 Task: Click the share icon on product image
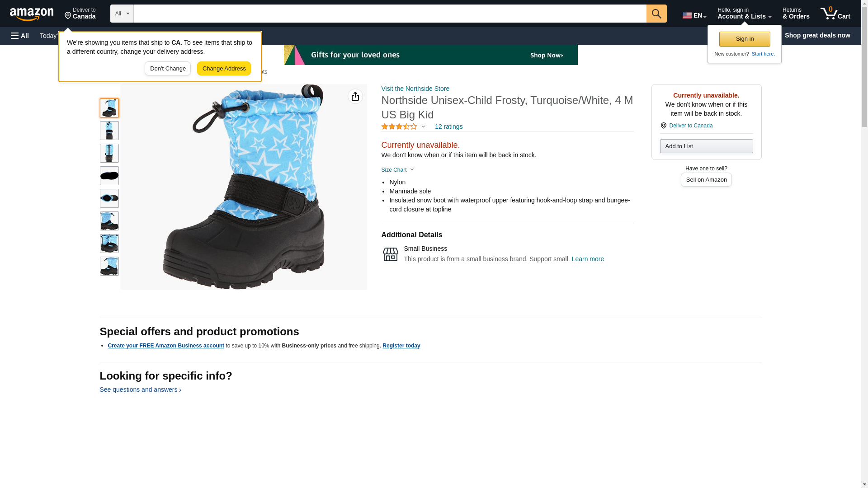pyautogui.click(x=355, y=96)
